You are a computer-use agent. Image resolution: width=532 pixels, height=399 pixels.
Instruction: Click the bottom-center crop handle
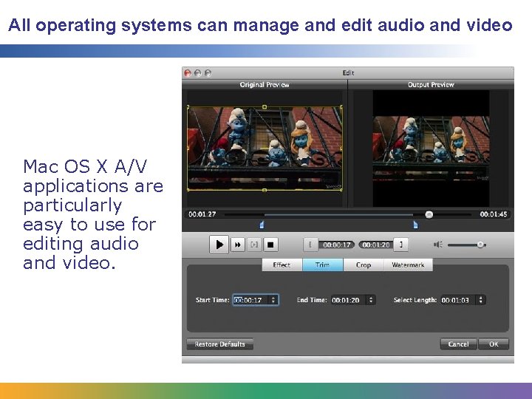(265, 191)
